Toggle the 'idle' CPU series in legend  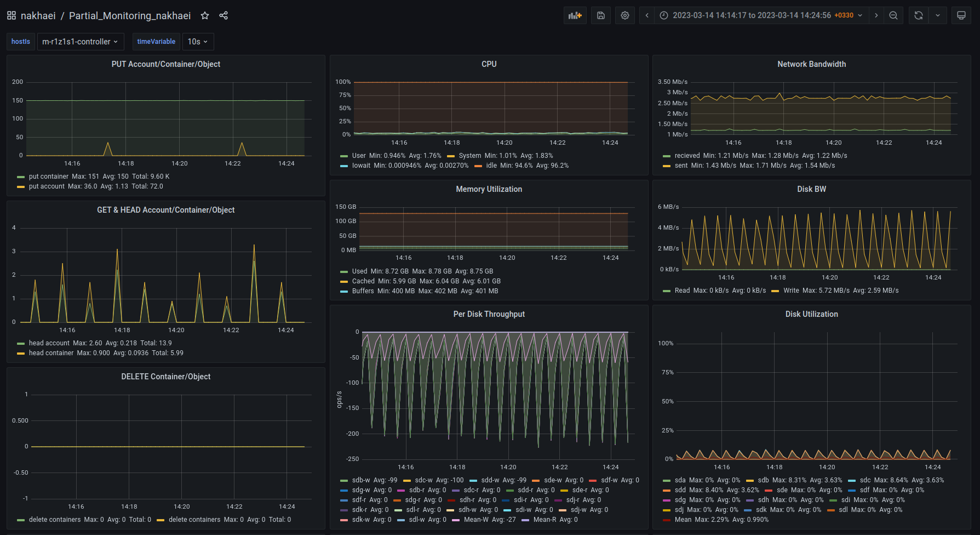click(x=491, y=166)
